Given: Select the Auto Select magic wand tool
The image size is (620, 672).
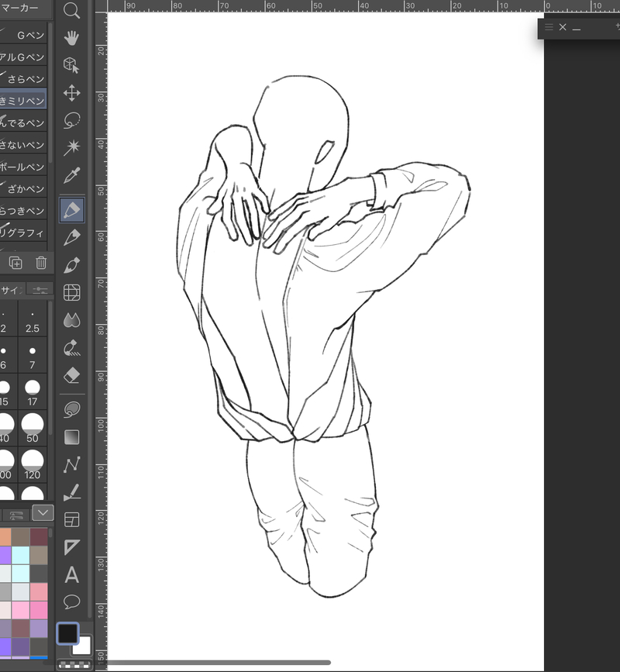Looking at the screenshot, I should [x=71, y=147].
